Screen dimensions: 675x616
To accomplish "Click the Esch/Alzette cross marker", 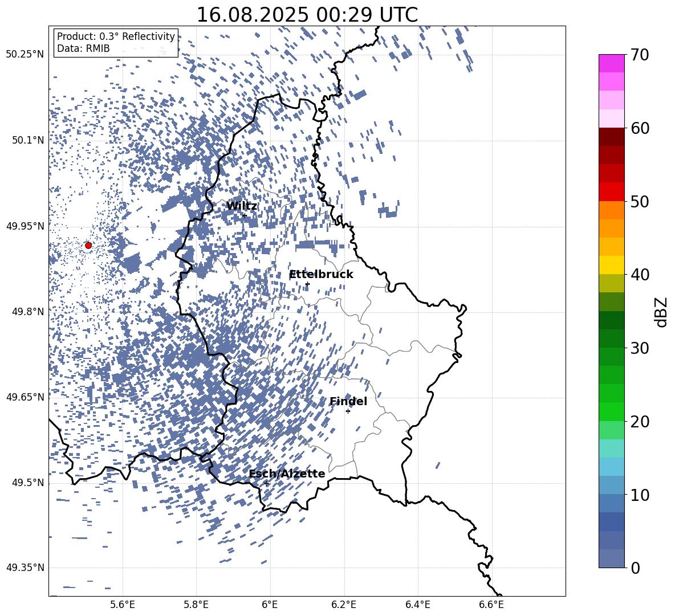I will coord(266,483).
